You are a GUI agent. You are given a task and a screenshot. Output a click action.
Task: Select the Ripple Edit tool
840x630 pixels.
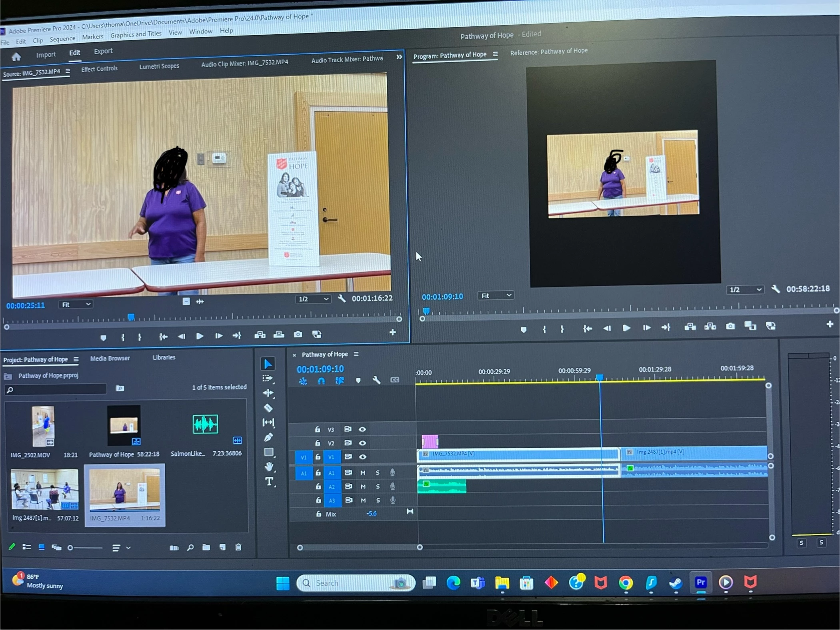[268, 393]
